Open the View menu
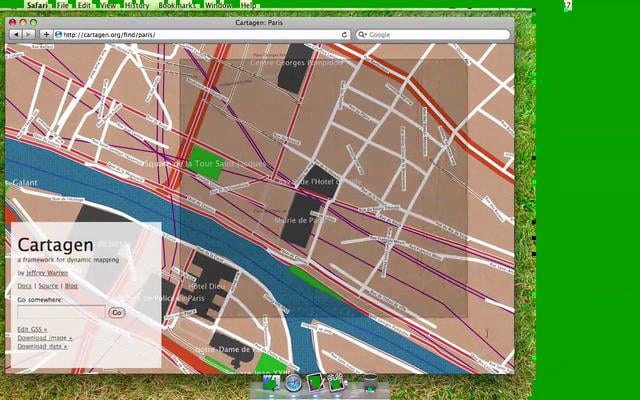Screen dimensions: 640x400 pyautogui.click(x=107, y=5)
